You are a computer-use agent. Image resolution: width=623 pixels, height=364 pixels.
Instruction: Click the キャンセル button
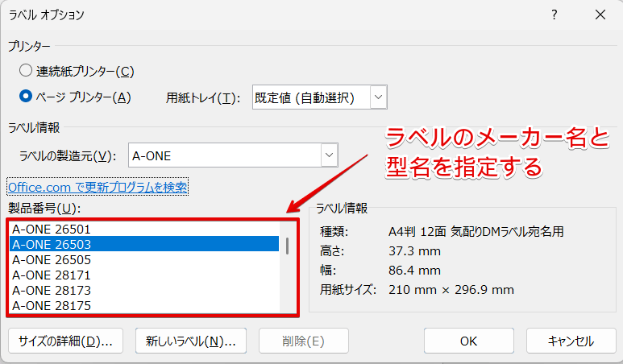point(571,341)
